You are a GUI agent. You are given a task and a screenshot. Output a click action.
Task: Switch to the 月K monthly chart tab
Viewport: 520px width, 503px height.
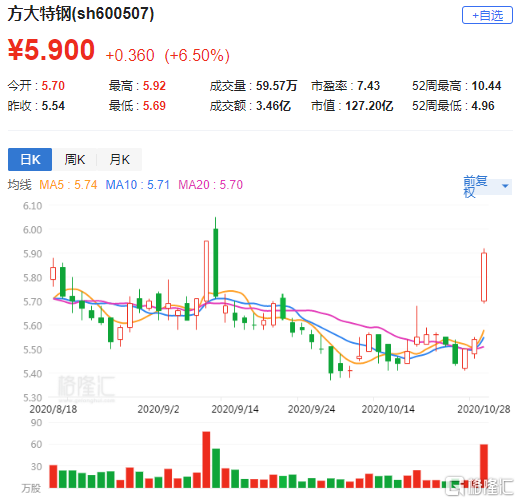[x=120, y=159]
